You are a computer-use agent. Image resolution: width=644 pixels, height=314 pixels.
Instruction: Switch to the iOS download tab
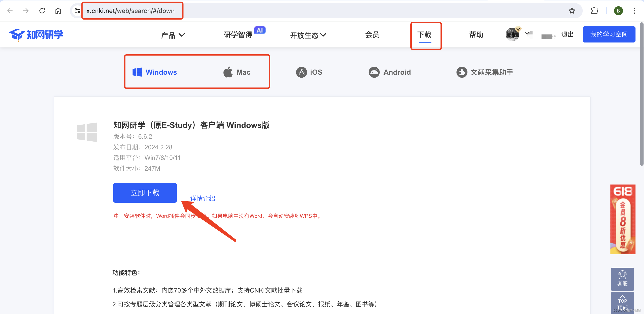point(309,72)
